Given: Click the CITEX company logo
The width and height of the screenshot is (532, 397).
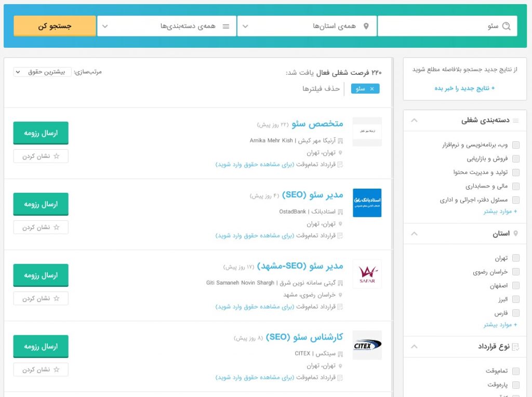Looking at the screenshot, I should pyautogui.click(x=367, y=345).
